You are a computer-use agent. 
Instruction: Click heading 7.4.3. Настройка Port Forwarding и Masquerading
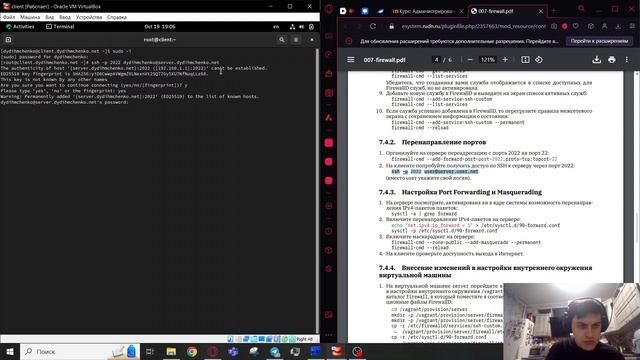[460, 192]
